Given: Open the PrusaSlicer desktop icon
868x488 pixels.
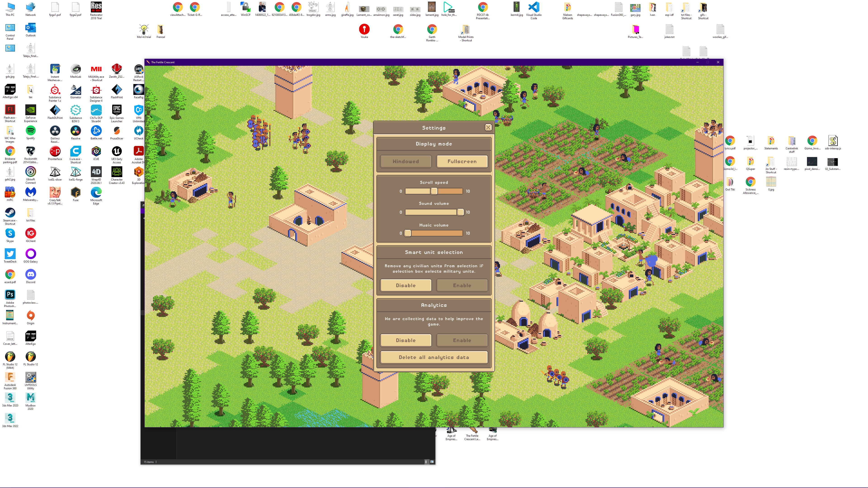Looking at the screenshot, I should tap(117, 133).
